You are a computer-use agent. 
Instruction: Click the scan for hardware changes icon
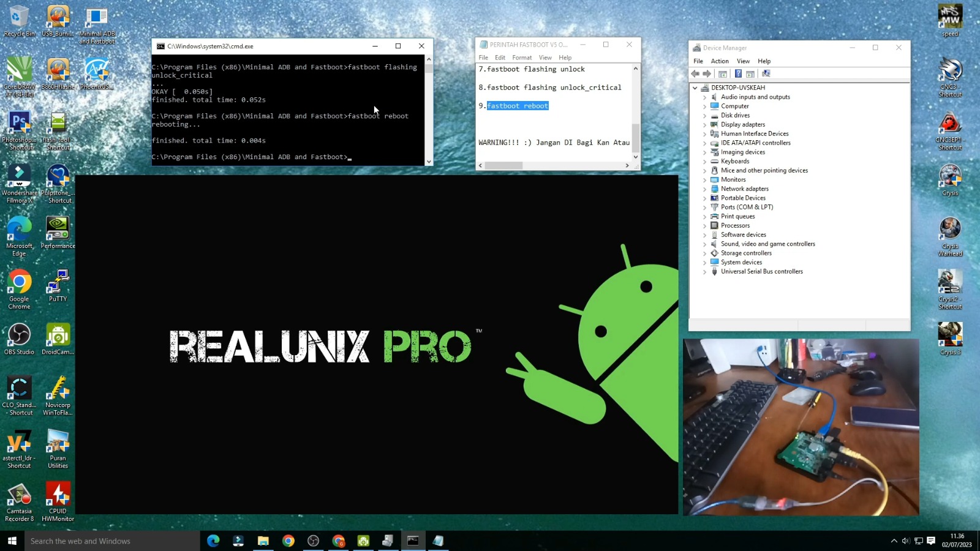tap(766, 73)
